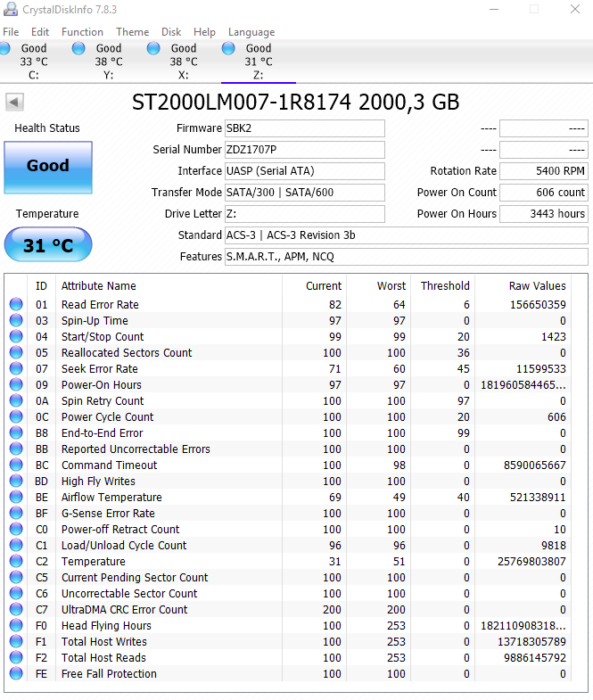This screenshot has width=593, height=700.
Task: Click status orb for Seek Error Rate
Action: [16, 368]
